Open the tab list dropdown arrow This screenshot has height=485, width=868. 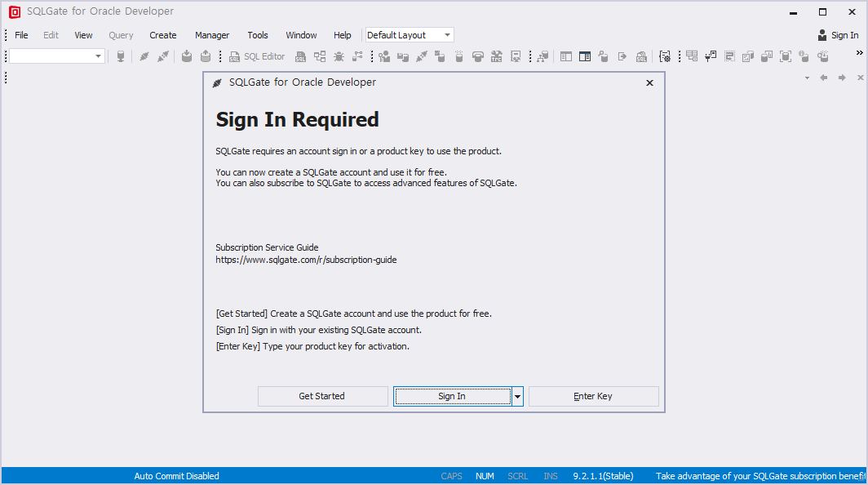(x=807, y=78)
